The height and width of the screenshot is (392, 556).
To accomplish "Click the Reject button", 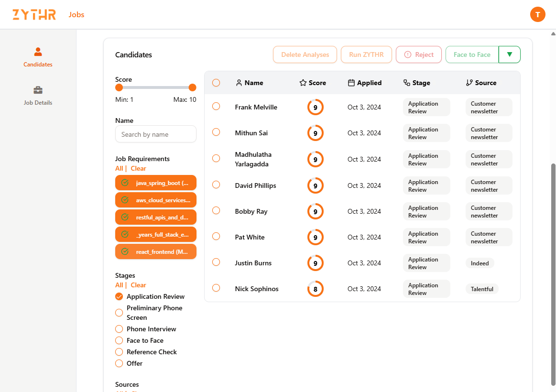I will pyautogui.click(x=419, y=54).
